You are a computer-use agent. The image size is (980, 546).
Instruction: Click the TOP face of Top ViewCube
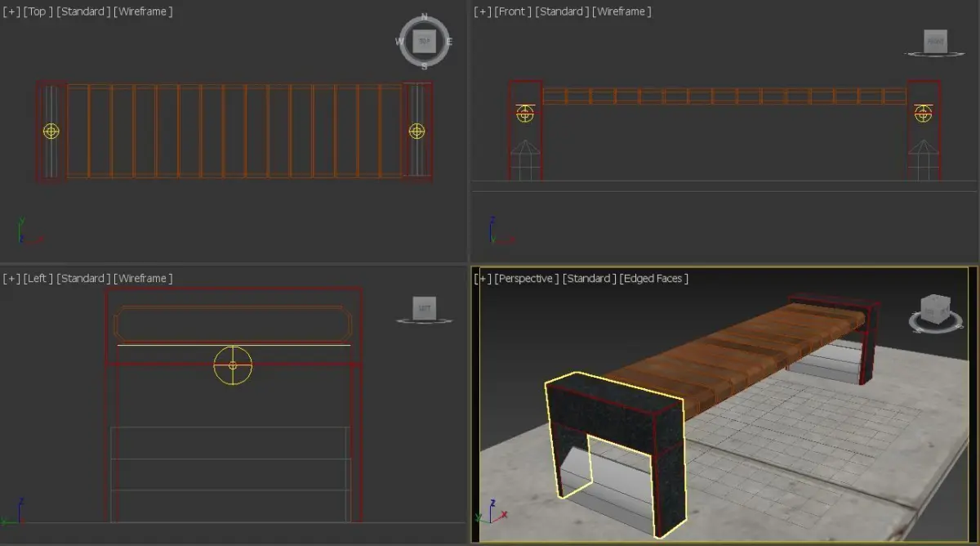click(424, 41)
